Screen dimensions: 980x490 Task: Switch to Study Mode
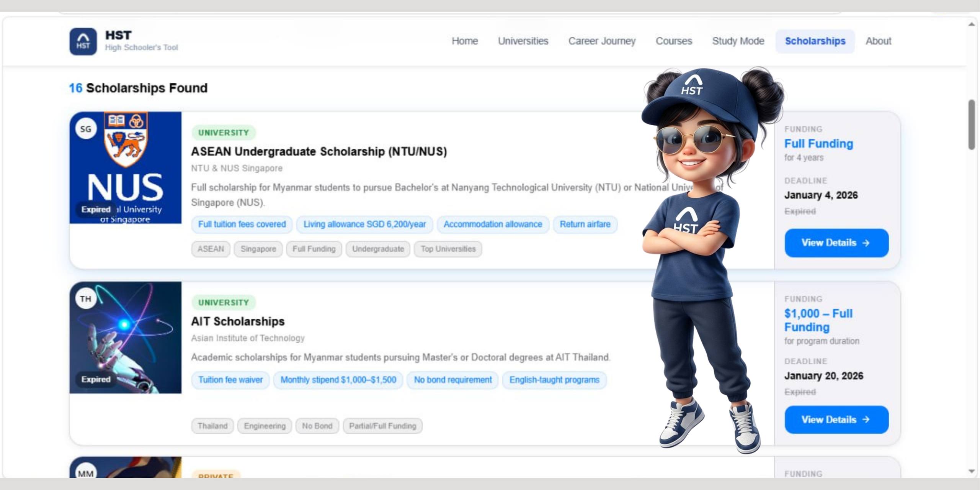[x=738, y=41]
